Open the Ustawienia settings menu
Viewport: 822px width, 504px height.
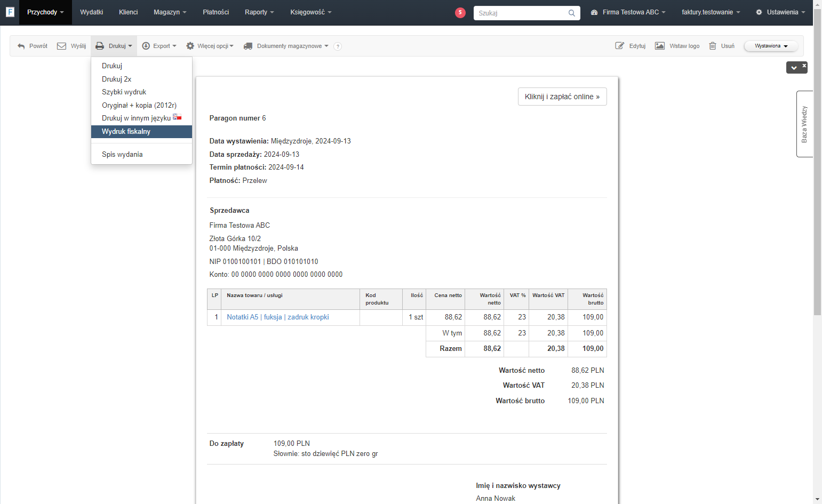click(x=780, y=12)
